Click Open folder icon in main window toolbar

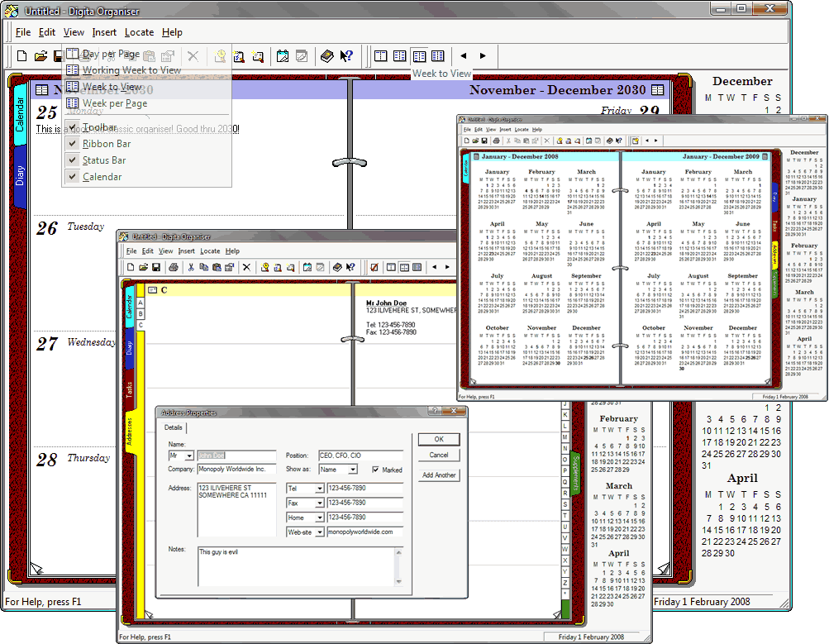point(40,55)
